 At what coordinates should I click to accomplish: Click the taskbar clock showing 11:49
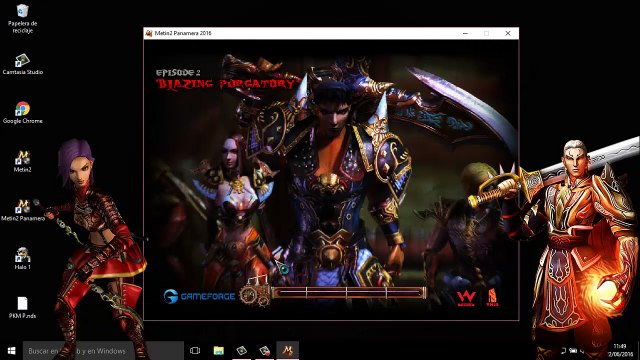[x=620, y=351]
